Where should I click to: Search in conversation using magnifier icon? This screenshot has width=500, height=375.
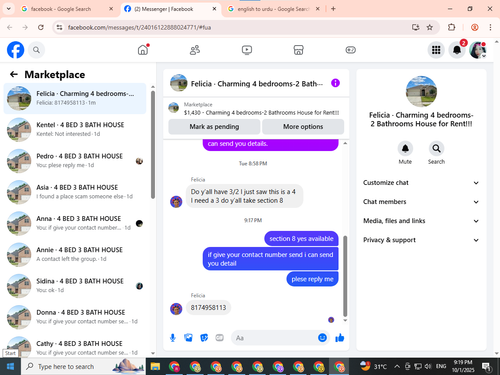click(x=436, y=149)
